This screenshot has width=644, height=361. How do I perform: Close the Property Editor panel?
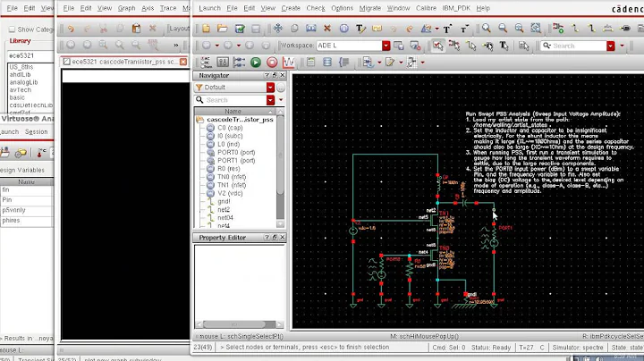coord(282,237)
